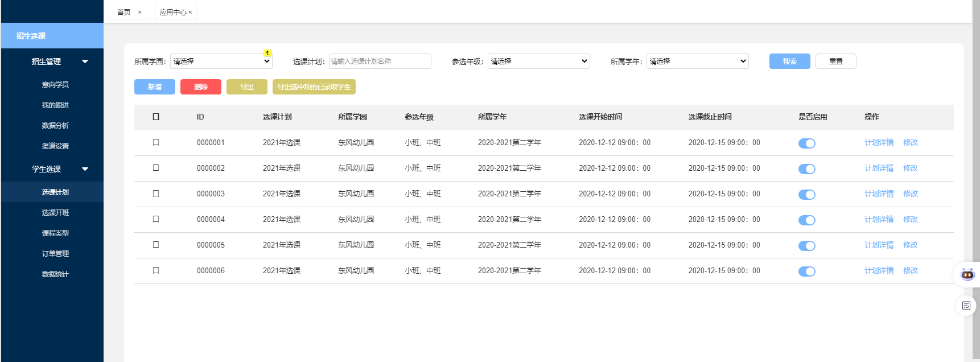
Task: Click 修改 for row 0000006
Action: pyautogui.click(x=911, y=270)
